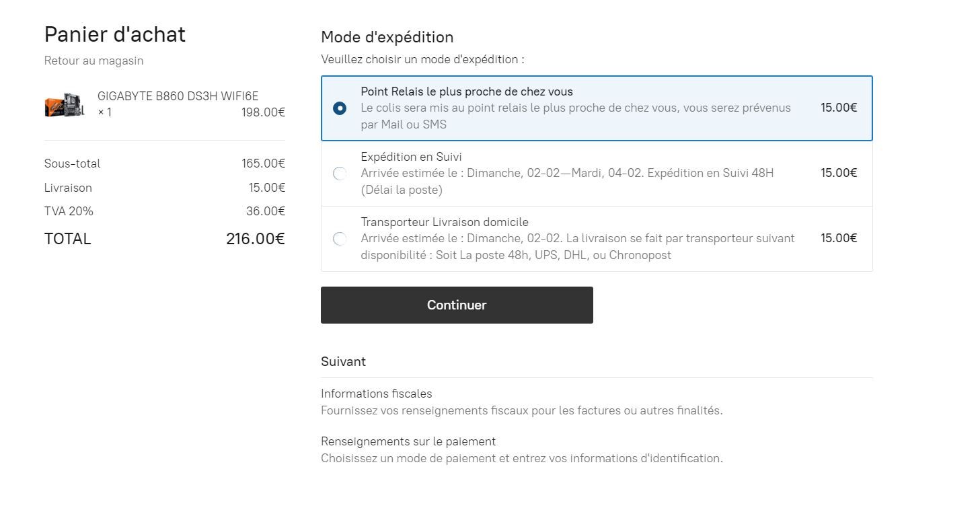Click the Transporteur delivery description text
The height and width of the screenshot is (514, 980).
pos(578,247)
